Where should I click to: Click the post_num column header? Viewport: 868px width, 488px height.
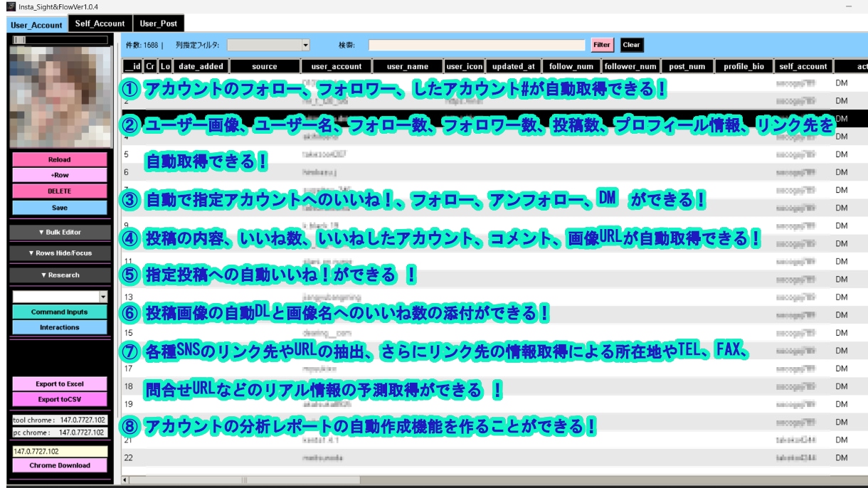[x=687, y=66]
